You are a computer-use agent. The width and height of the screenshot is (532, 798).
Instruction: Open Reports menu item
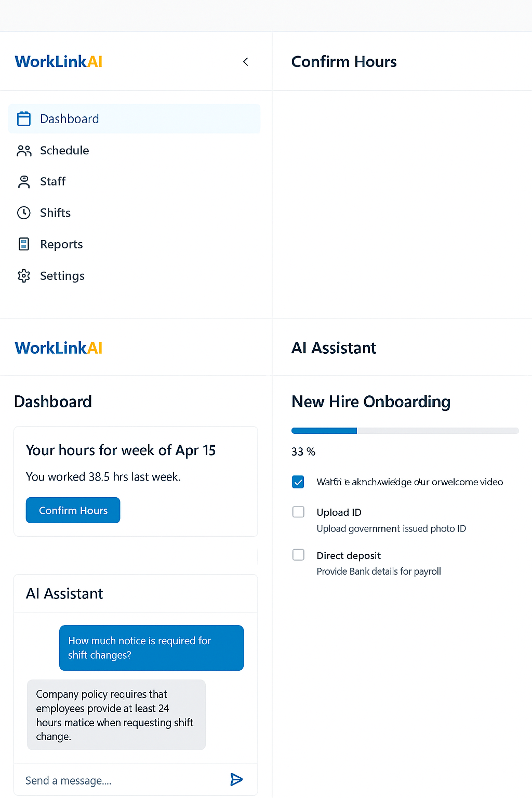tap(134, 244)
